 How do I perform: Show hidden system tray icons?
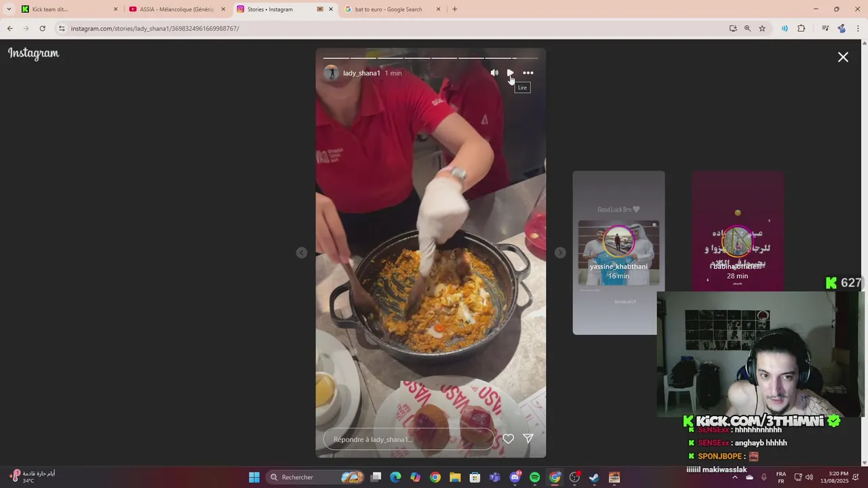point(734,477)
